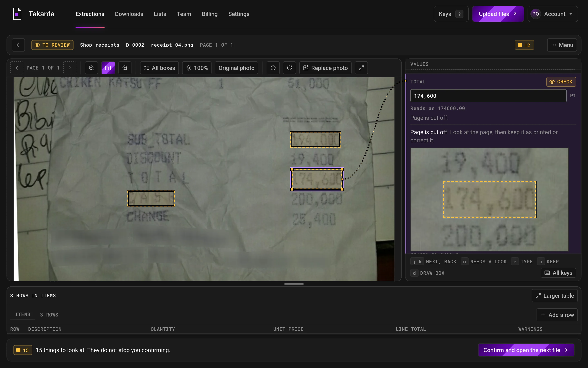This screenshot has height=368, width=588.
Task: Go back with the left arrow button
Action: coord(18,45)
